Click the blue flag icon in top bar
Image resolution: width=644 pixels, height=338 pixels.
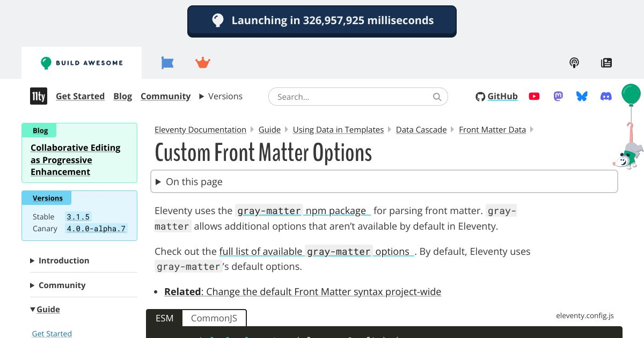point(167,63)
